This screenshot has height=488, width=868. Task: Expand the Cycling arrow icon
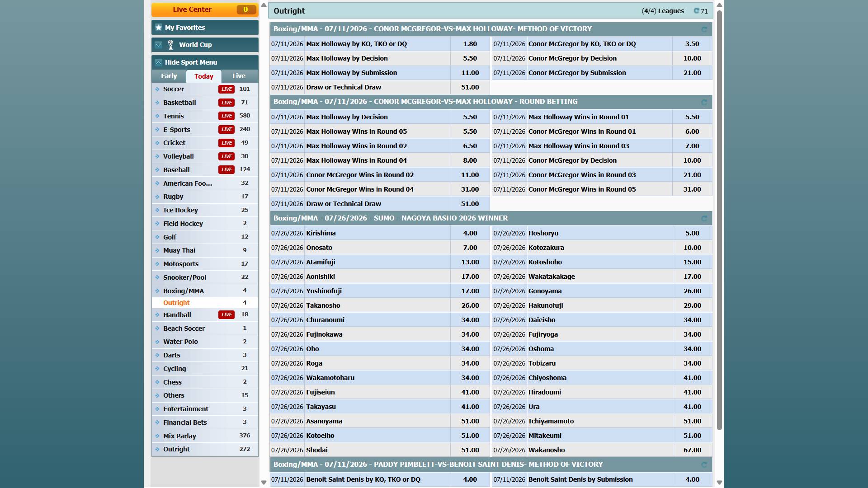point(157,369)
